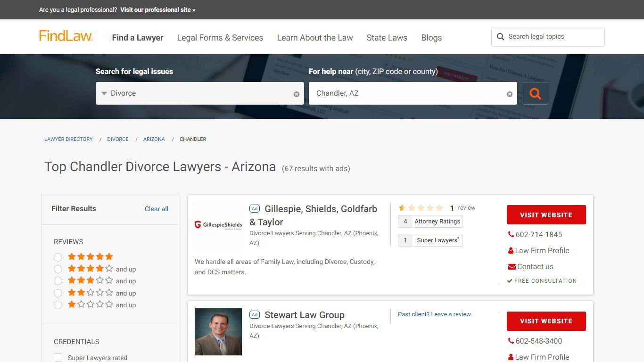The image size is (644, 362).
Task: Click the Ad badge beside Gillespie, Shields
Action: point(255,209)
